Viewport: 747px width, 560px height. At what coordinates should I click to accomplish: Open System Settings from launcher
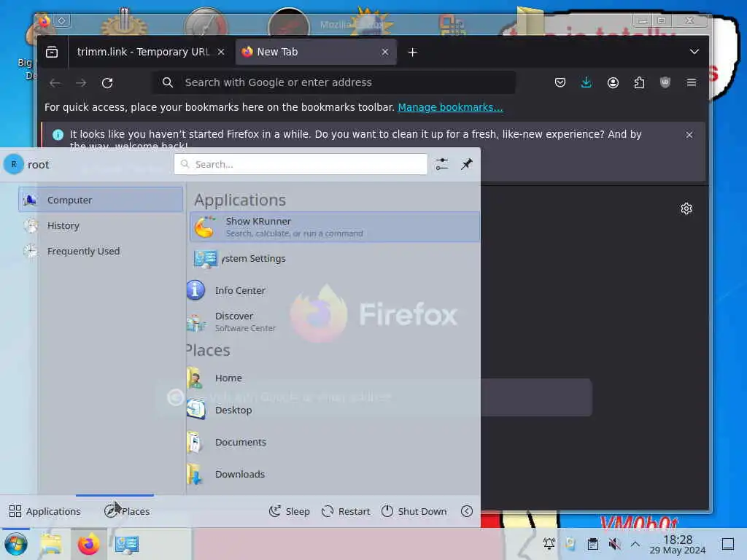335,259
